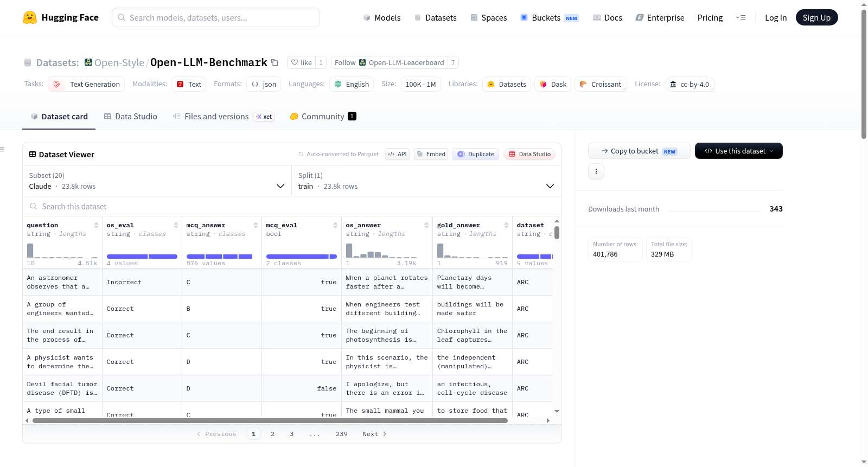Click the Sign Up button
The width and height of the screenshot is (868, 467).
[x=816, y=17]
